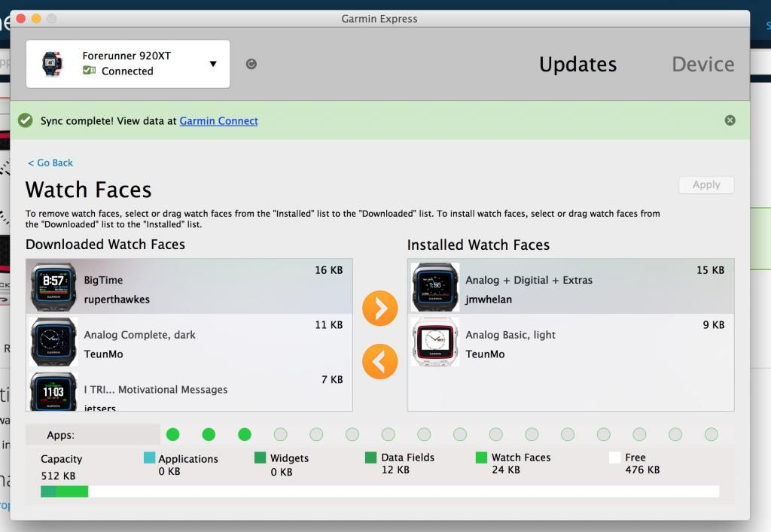Click author name ruperthawkes

(x=117, y=299)
